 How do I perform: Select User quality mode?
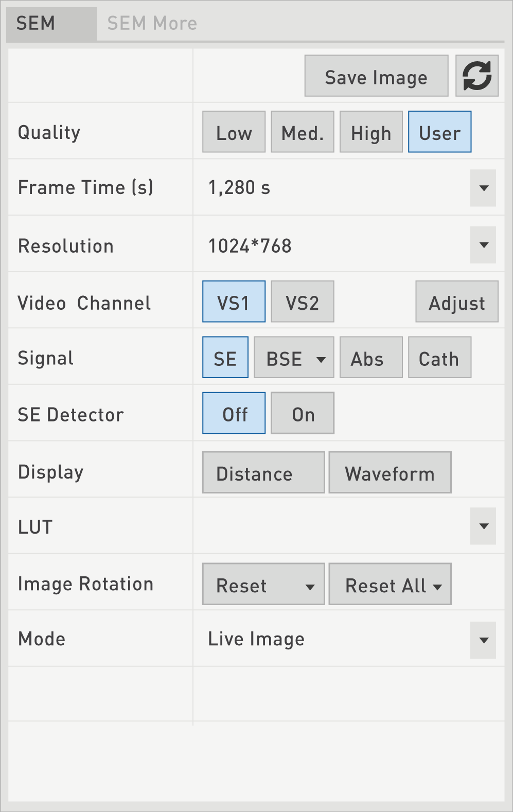pos(439,132)
